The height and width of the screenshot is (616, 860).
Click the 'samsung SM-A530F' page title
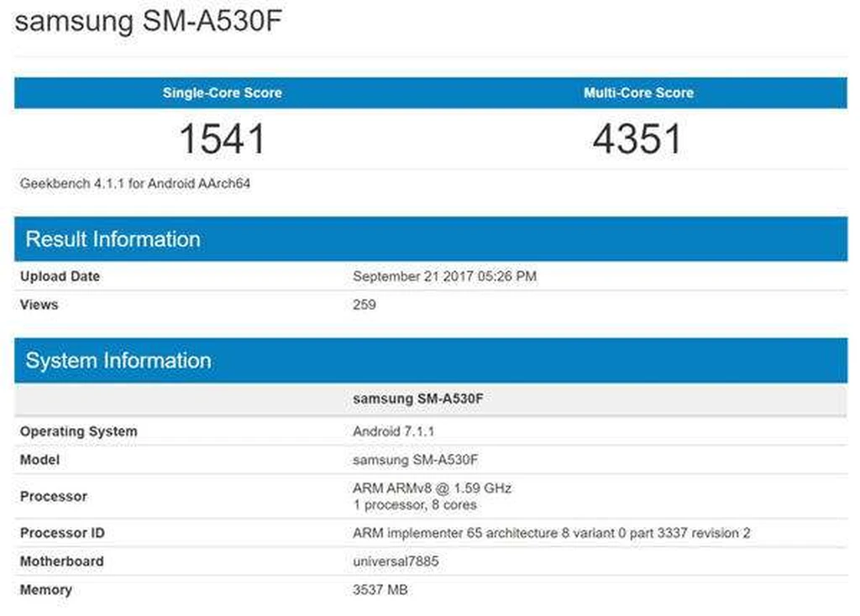point(148,21)
